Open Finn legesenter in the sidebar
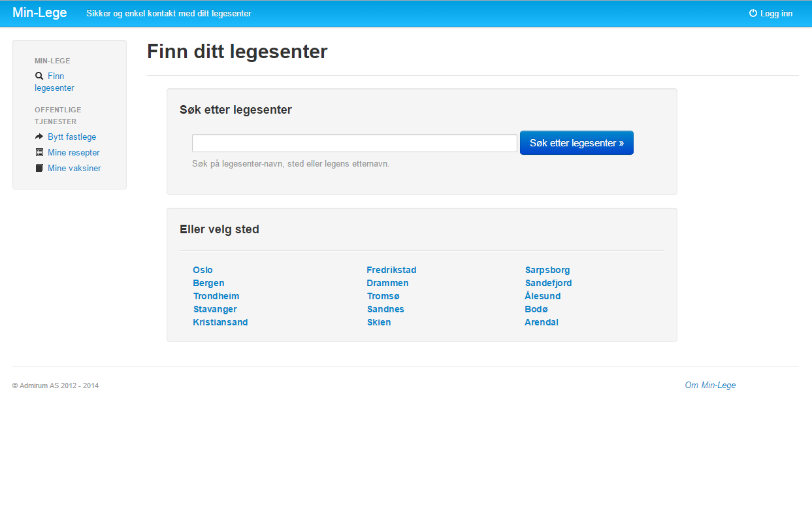812x507 pixels. tap(54, 82)
